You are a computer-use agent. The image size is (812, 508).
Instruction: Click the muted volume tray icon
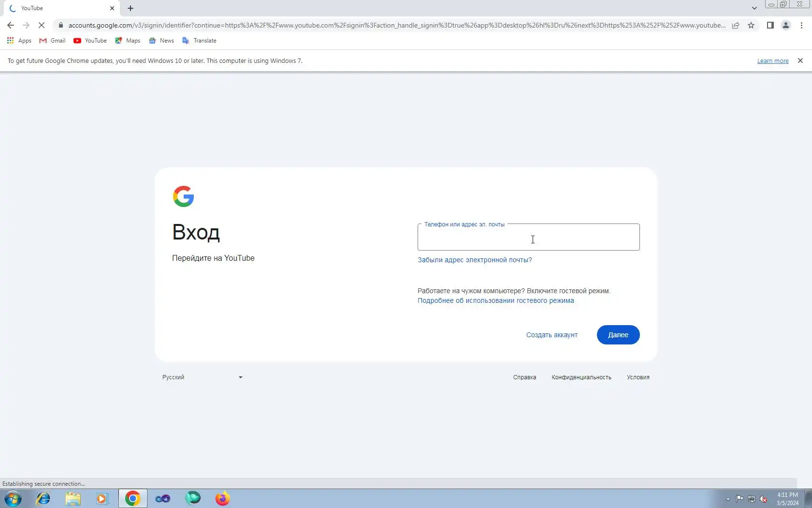763,499
